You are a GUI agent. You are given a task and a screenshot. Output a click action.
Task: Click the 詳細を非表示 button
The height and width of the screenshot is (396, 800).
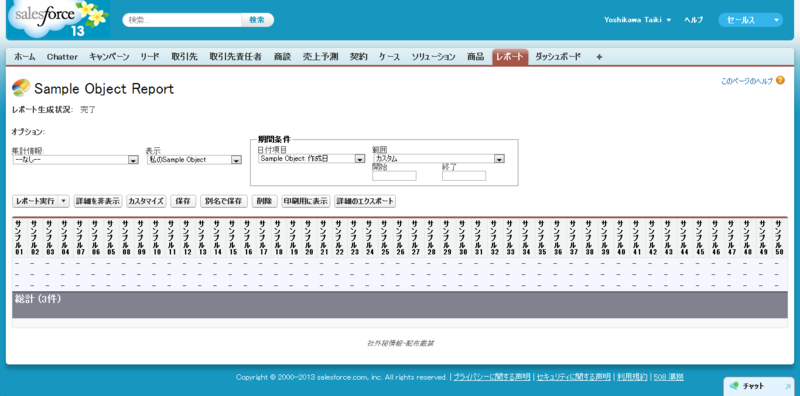(98, 201)
